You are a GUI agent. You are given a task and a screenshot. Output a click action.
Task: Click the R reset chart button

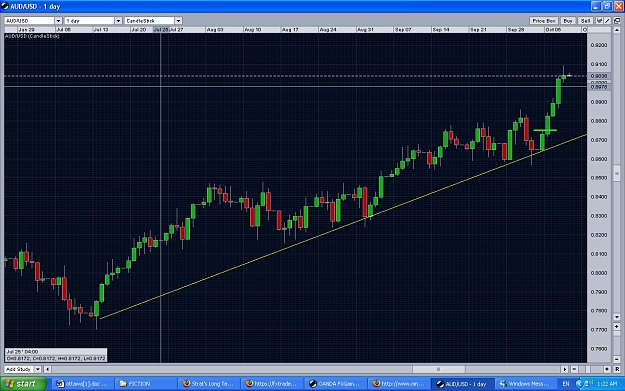click(617, 369)
